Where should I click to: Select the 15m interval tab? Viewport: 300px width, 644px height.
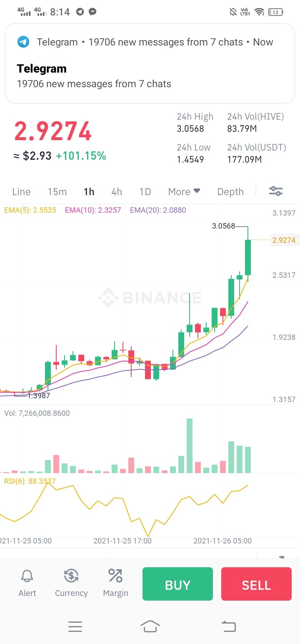click(x=57, y=191)
